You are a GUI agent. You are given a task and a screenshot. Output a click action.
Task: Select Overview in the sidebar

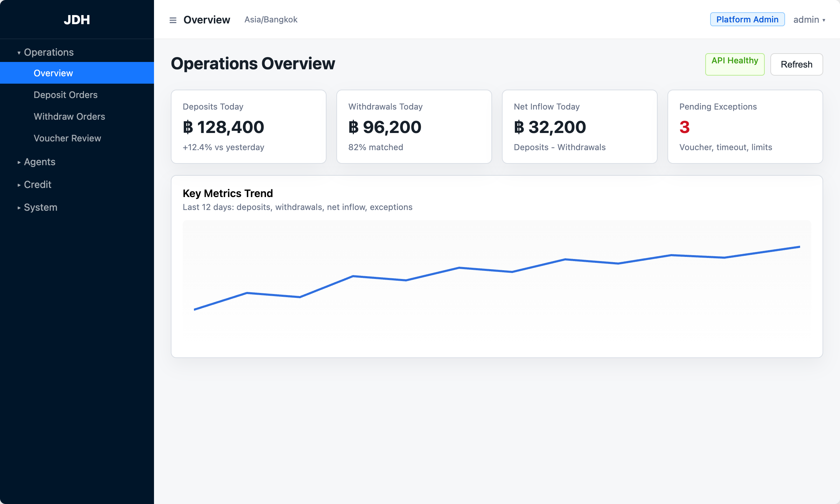[77, 73]
